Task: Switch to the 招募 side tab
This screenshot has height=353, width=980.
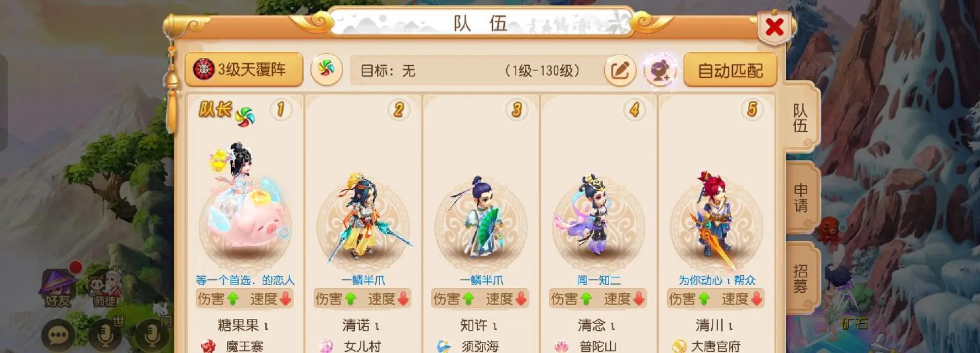Action: (x=801, y=279)
